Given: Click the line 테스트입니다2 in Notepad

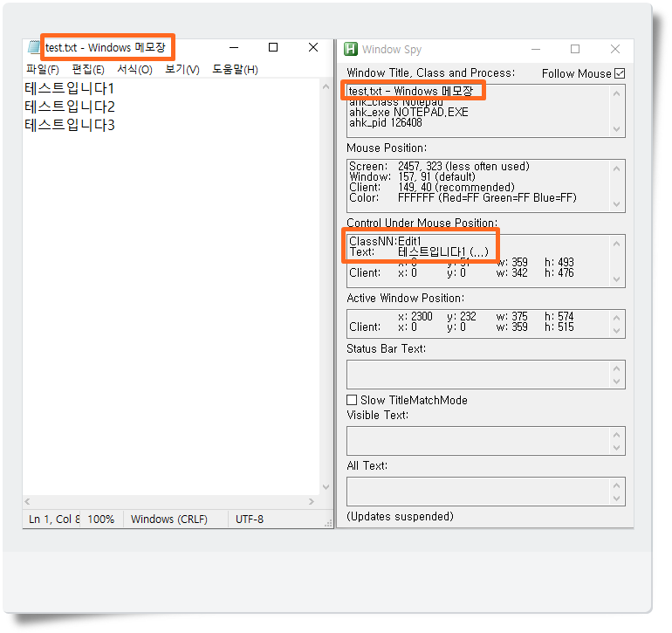Looking at the screenshot, I should click(70, 107).
